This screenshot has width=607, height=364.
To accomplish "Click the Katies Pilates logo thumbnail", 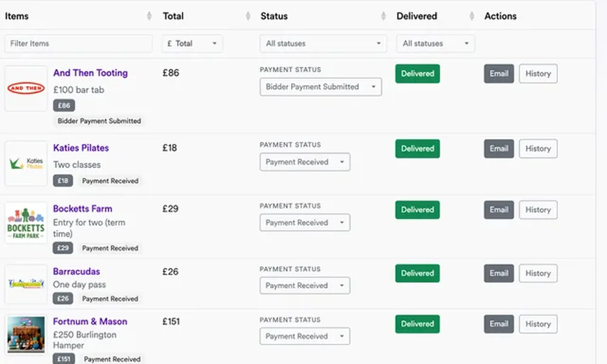I will click(x=26, y=164).
